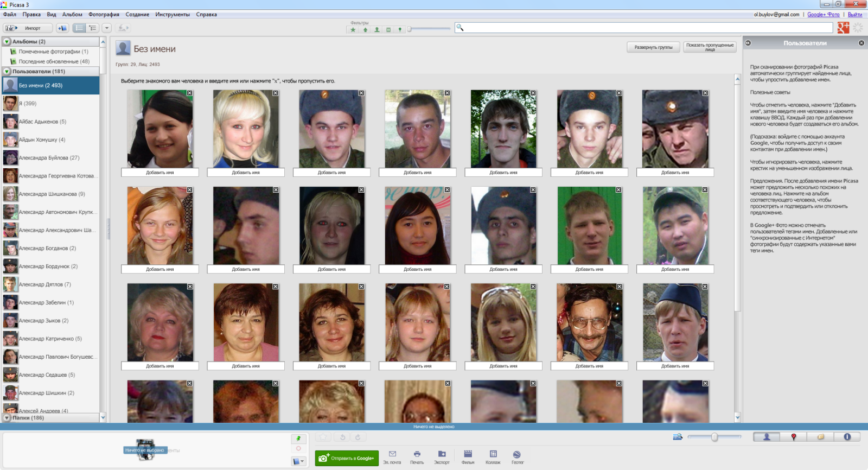Click the Google+ share icon

(x=843, y=28)
